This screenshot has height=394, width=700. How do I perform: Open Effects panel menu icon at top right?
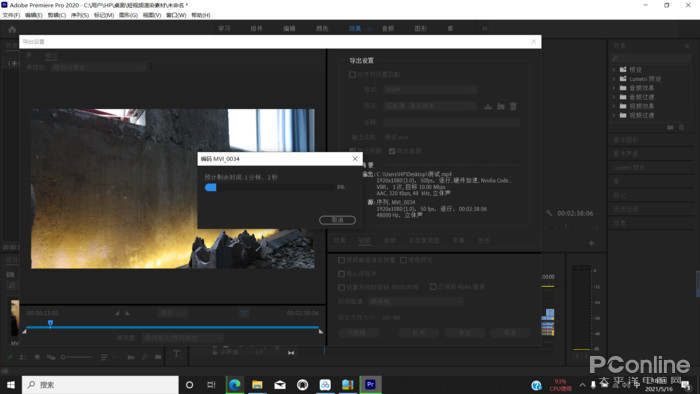tap(687, 46)
